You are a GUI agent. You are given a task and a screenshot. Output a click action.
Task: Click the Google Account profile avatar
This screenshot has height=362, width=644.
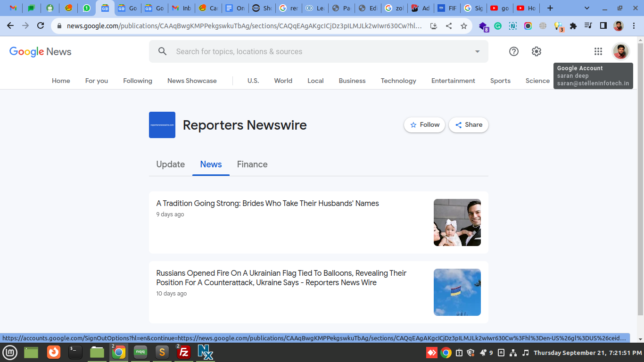pyautogui.click(x=621, y=51)
